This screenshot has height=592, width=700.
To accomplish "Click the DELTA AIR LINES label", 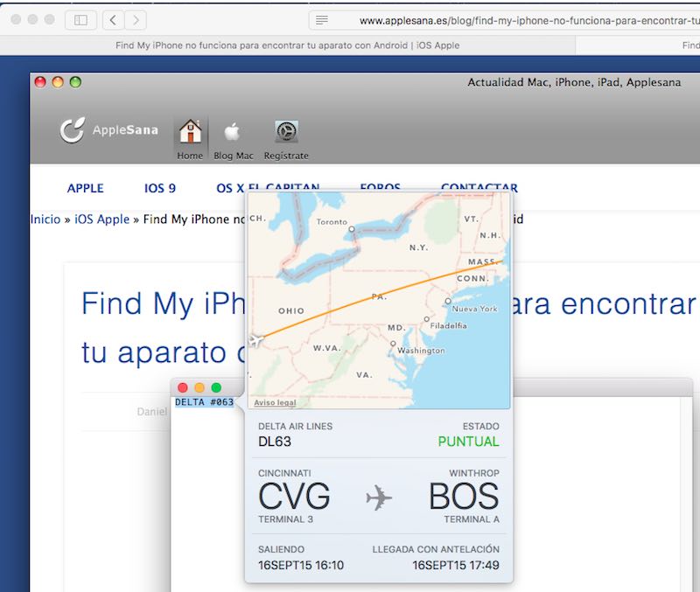I will (295, 426).
